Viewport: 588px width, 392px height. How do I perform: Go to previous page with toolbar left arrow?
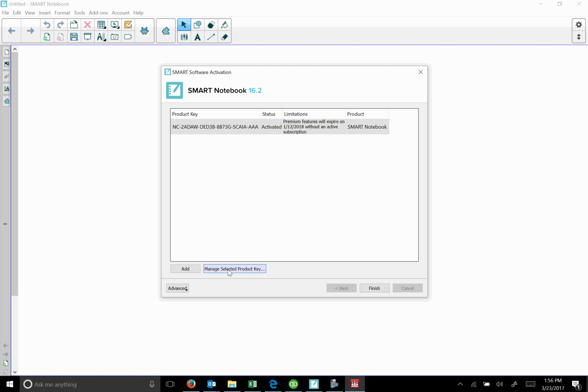pos(12,31)
